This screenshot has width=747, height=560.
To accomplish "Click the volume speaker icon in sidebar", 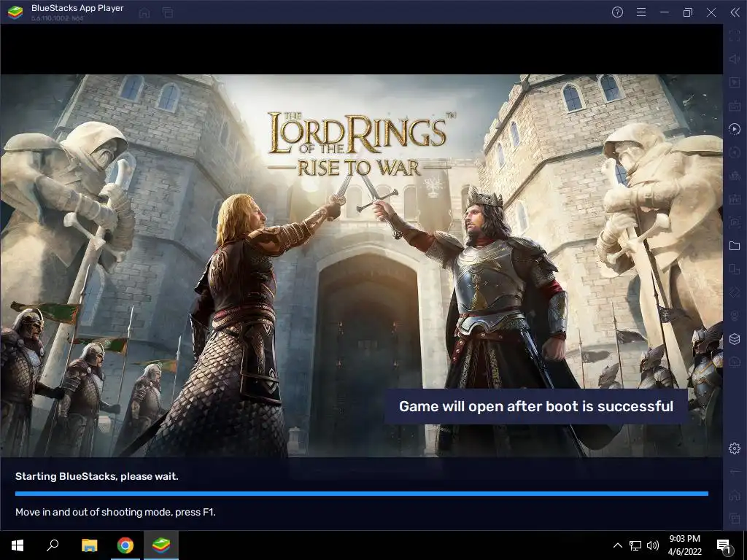I will [x=735, y=59].
